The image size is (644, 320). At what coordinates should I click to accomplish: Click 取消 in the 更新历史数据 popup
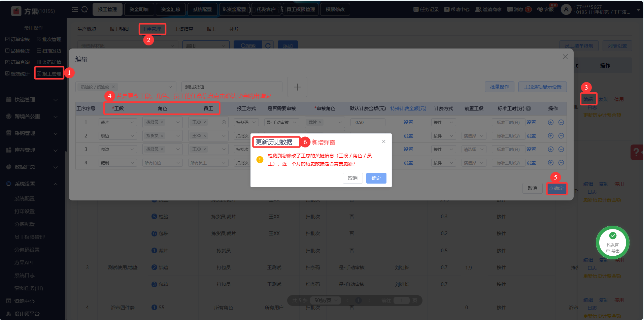353,178
